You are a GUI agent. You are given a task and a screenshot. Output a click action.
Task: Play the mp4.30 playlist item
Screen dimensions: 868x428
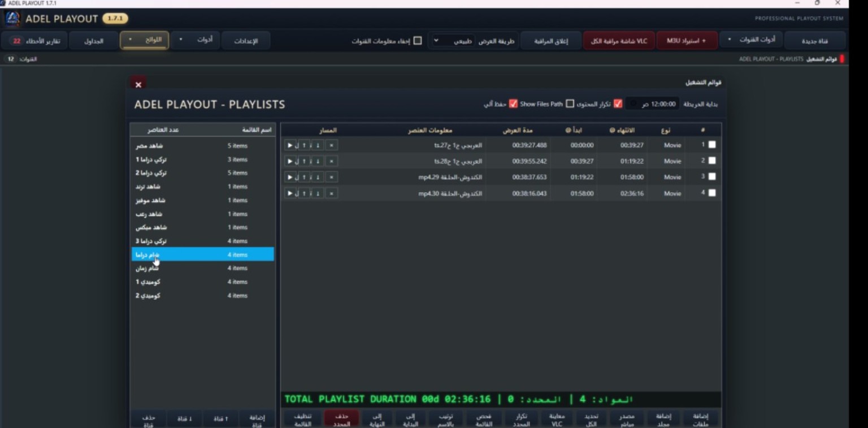click(290, 193)
